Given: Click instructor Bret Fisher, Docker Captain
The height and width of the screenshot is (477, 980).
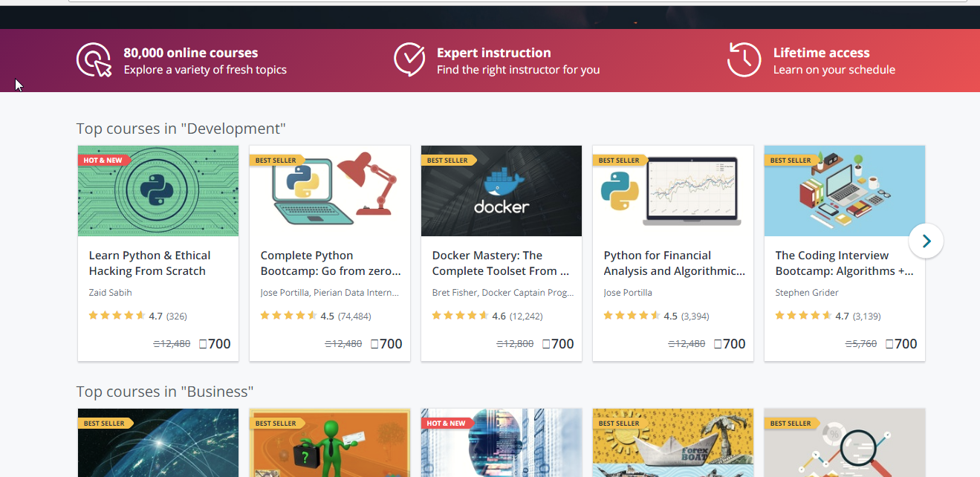Looking at the screenshot, I should point(502,293).
